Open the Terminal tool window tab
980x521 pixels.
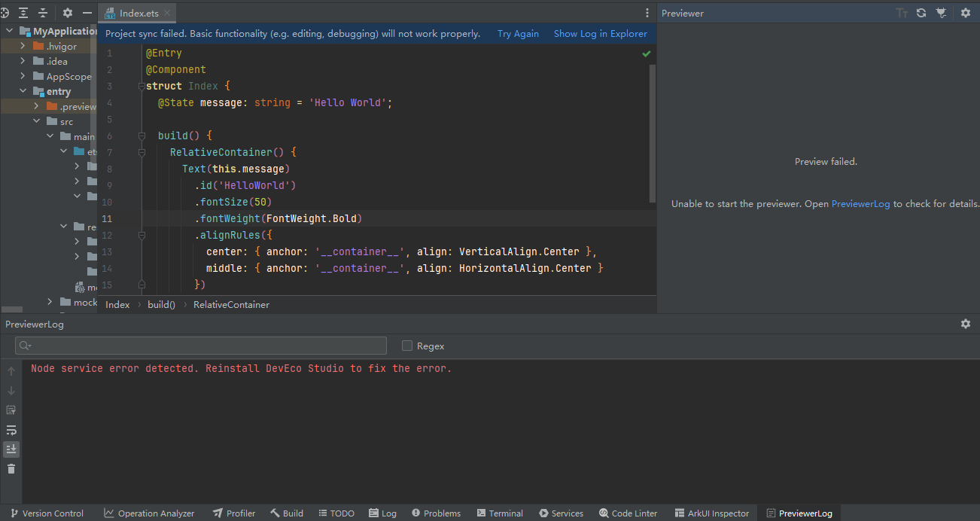pos(500,513)
